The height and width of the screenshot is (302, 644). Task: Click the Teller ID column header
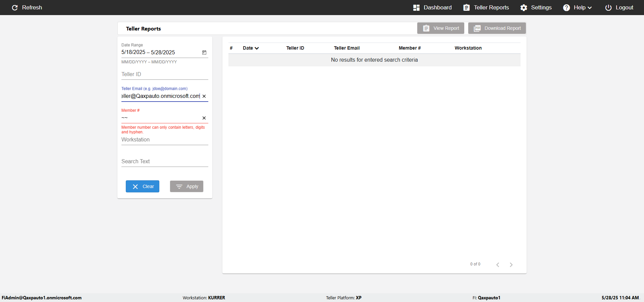[295, 48]
